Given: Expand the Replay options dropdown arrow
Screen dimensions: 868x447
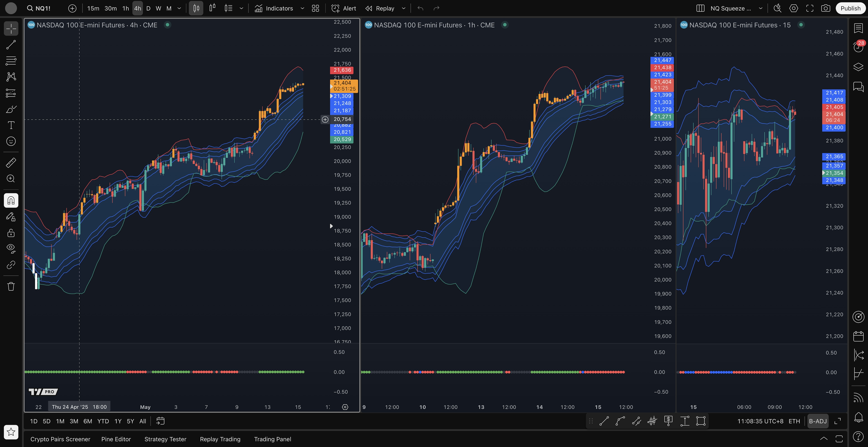Looking at the screenshot, I should point(403,8).
